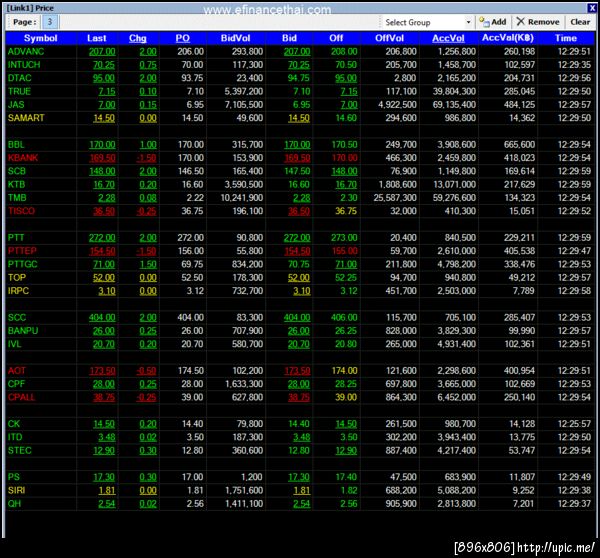
Task: Click SIRI BidVol 1,751,600
Action: pos(244,491)
